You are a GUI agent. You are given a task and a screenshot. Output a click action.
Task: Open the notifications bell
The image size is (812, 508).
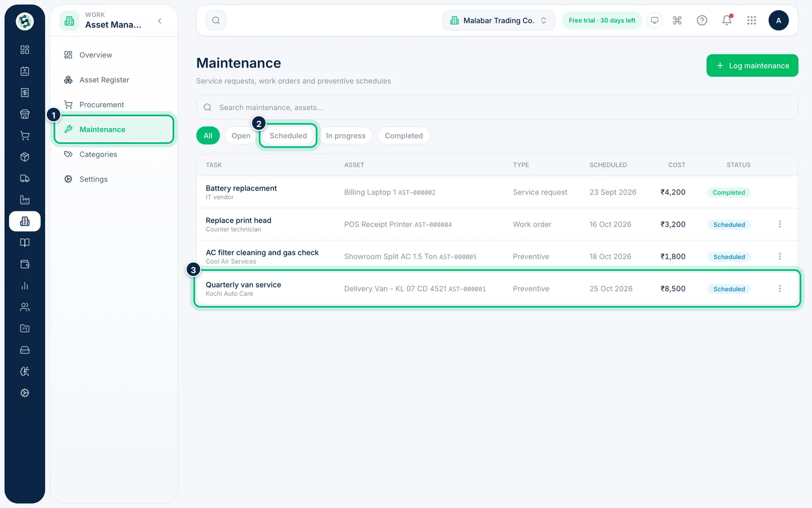point(727,20)
